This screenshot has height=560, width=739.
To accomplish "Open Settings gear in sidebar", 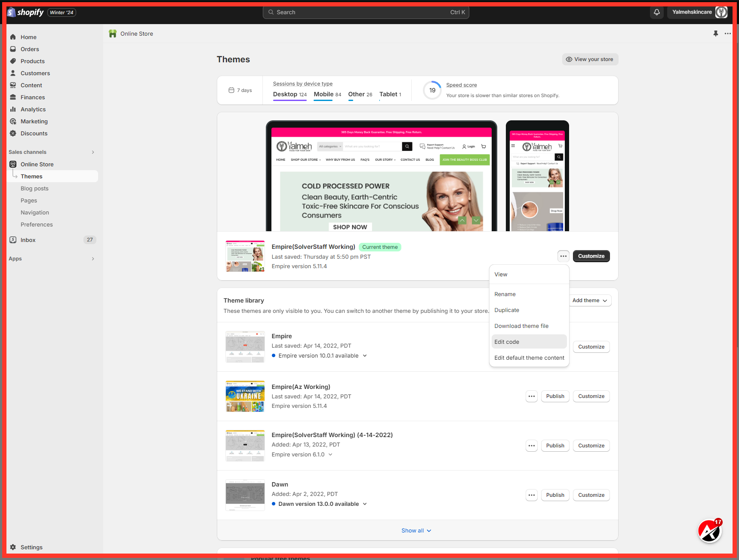I will click(13, 547).
